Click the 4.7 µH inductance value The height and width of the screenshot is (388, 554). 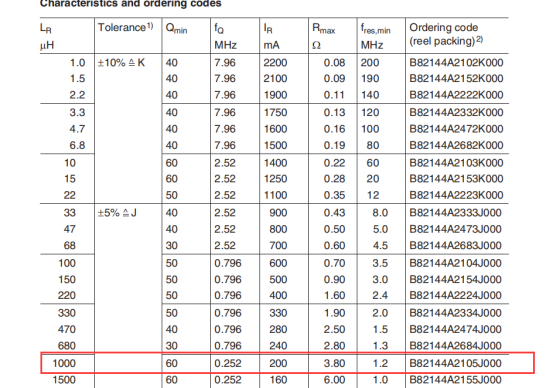coord(77,129)
